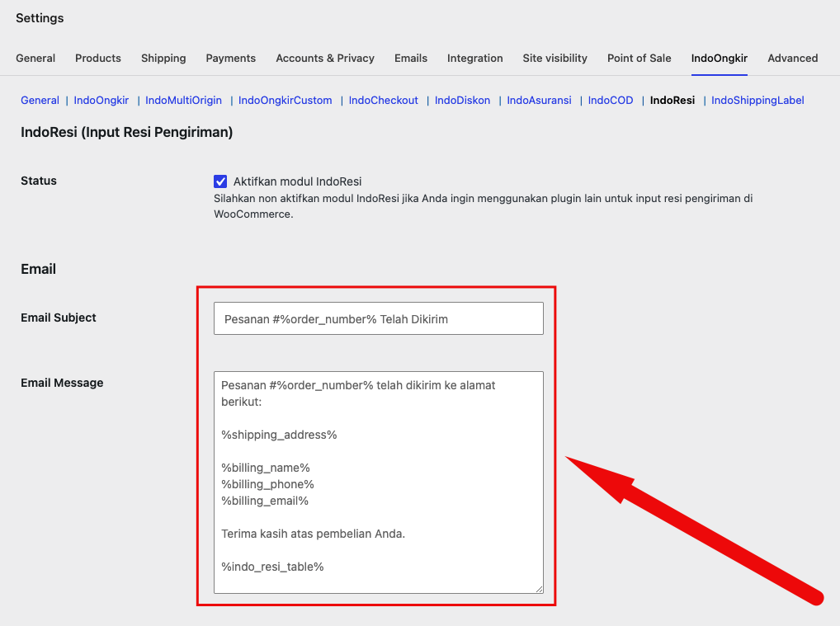The height and width of the screenshot is (626, 840).
Task: Switch to the Products tab
Action: click(x=98, y=58)
